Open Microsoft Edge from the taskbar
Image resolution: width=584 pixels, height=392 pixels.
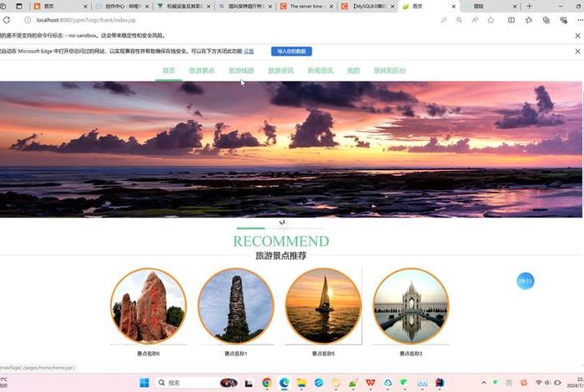pyautogui.click(x=284, y=383)
